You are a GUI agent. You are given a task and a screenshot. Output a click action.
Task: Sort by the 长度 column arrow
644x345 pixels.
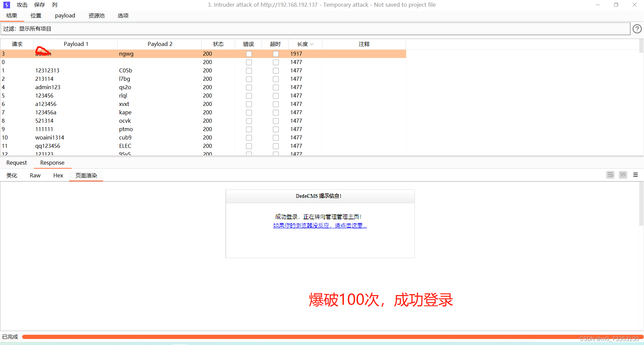tap(312, 44)
